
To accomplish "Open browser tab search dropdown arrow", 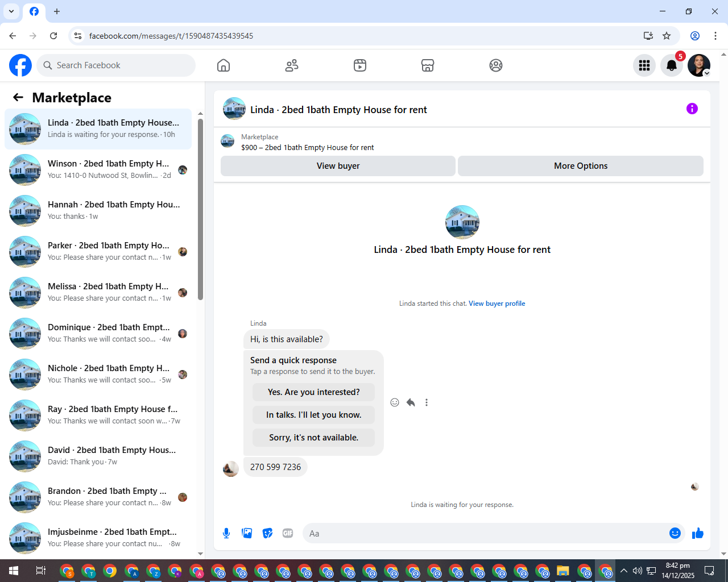I will pos(11,11).
